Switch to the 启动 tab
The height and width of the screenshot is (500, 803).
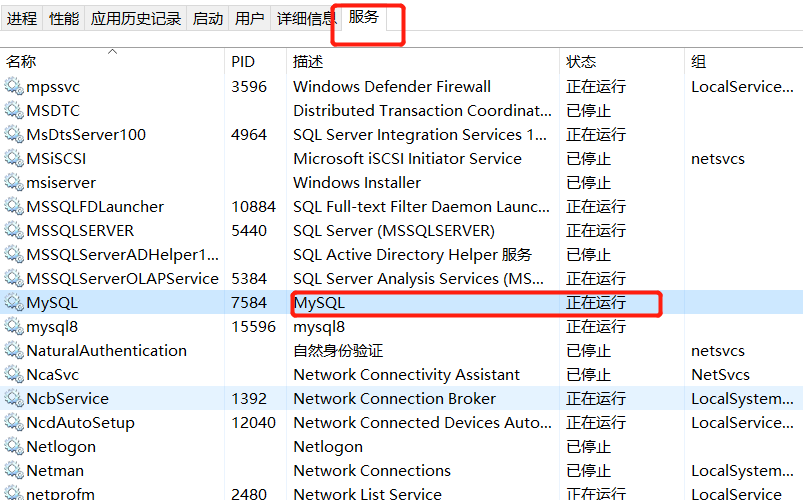point(208,19)
